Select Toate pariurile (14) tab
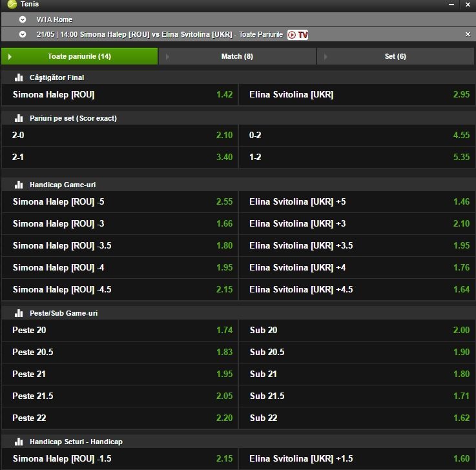 click(x=79, y=56)
